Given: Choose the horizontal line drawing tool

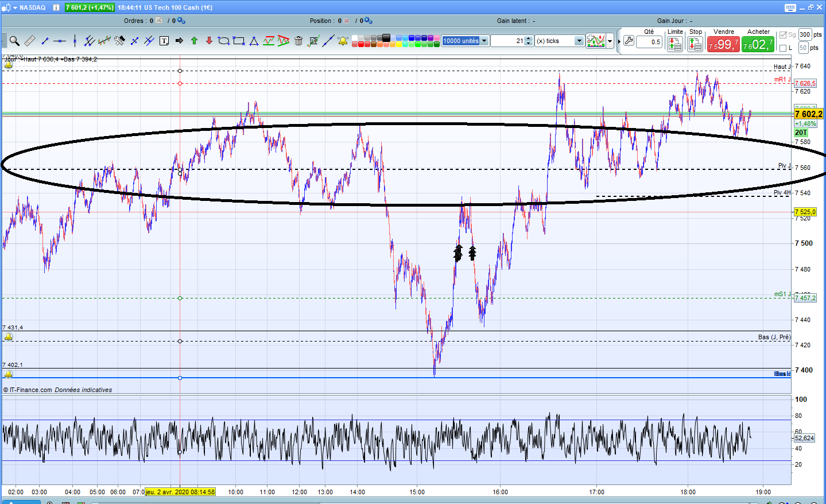Looking at the screenshot, I should [60, 41].
